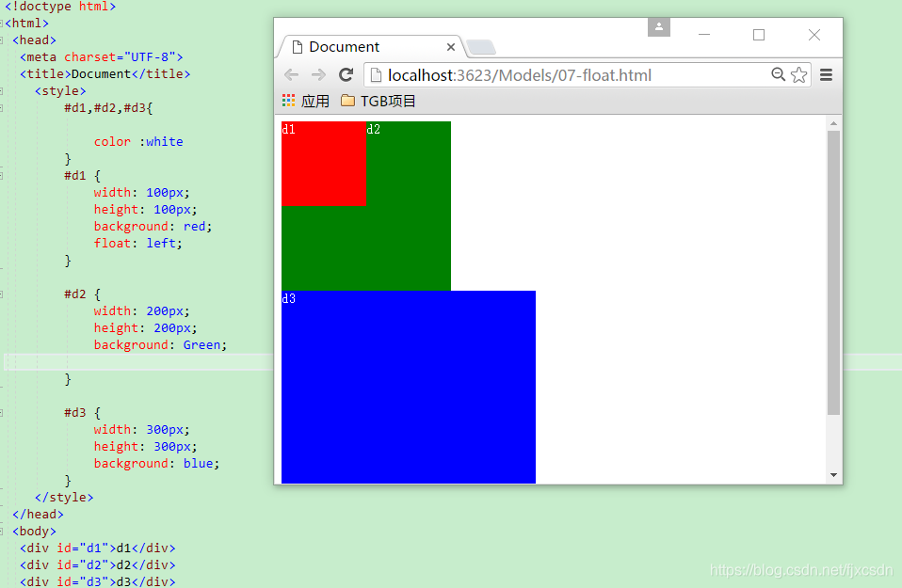Click the 'background: red;' line
Screen dimensions: 902x588
pos(153,227)
